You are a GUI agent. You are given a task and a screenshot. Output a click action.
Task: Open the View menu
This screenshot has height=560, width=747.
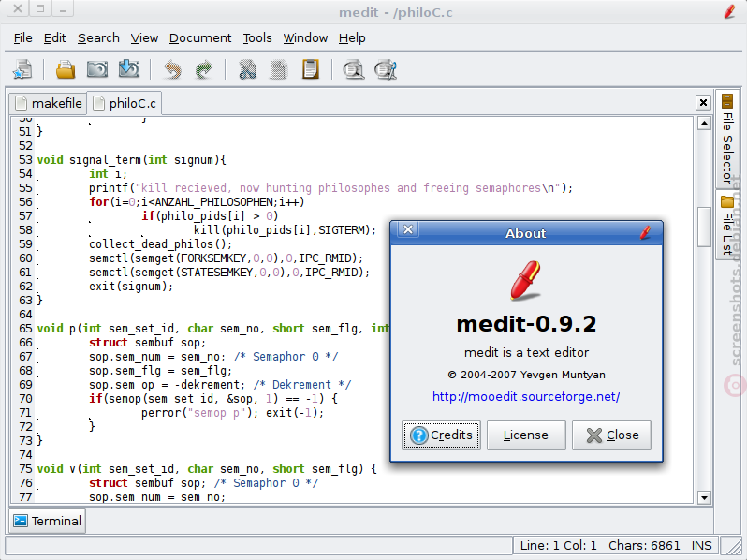(x=144, y=38)
